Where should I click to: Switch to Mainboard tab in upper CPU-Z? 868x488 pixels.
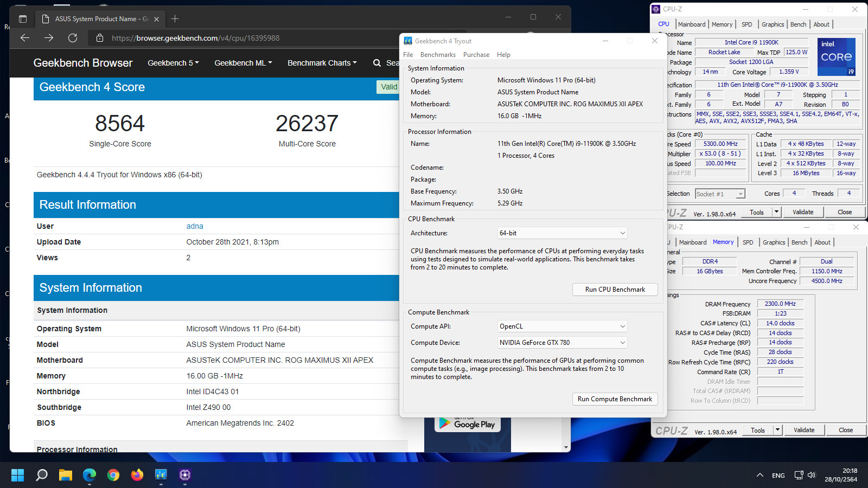pyautogui.click(x=692, y=24)
